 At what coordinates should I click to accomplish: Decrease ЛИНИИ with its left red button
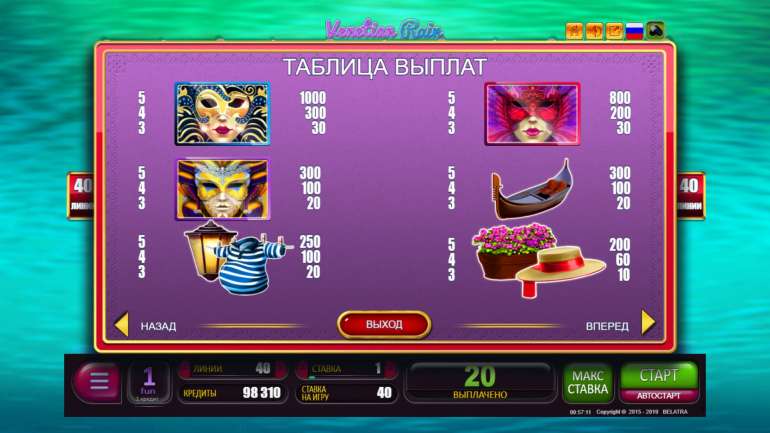(185, 369)
